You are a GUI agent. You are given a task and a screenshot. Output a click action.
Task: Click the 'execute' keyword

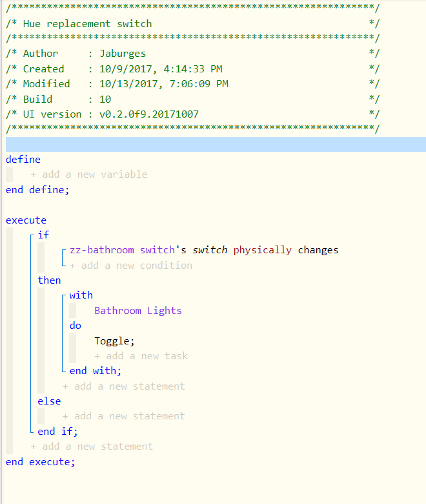[x=26, y=220]
